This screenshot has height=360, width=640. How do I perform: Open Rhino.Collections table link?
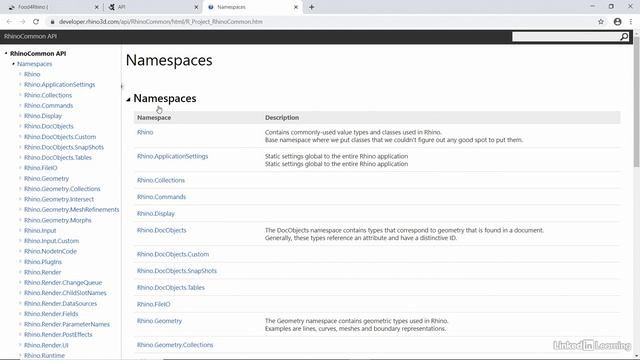point(161,180)
